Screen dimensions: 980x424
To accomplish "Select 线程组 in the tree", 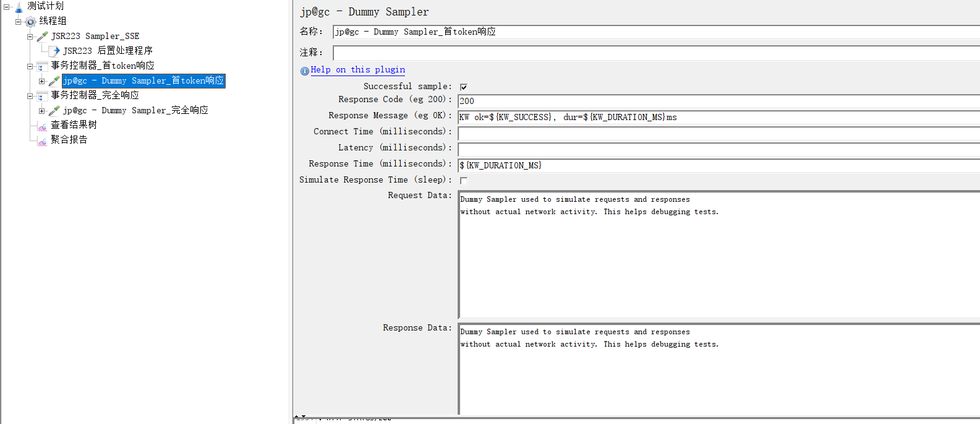I will (x=53, y=21).
